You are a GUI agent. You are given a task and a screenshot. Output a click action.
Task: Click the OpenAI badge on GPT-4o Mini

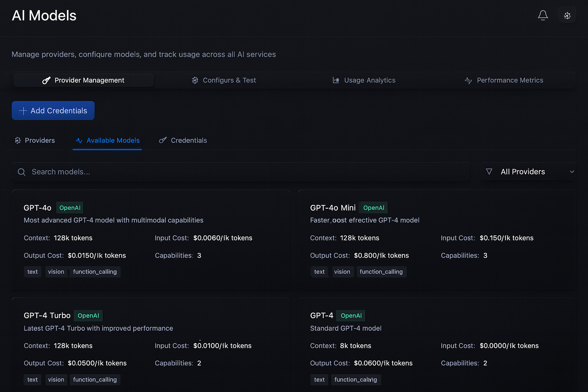(x=373, y=208)
